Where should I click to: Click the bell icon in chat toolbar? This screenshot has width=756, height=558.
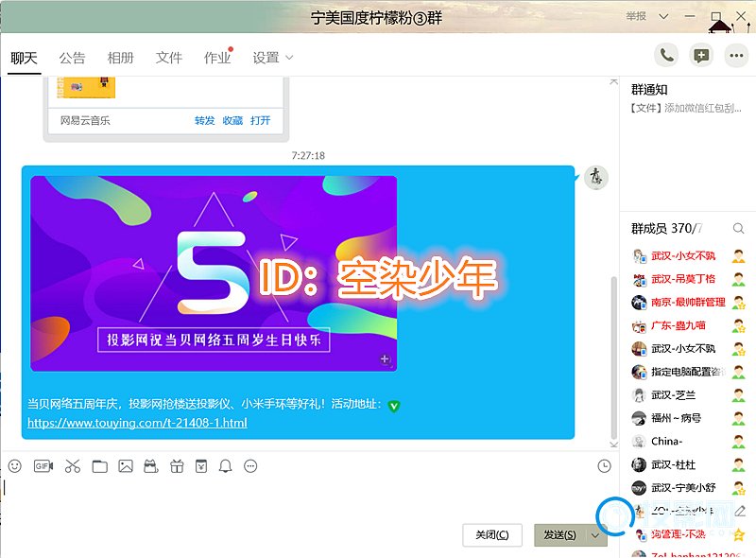point(225,466)
